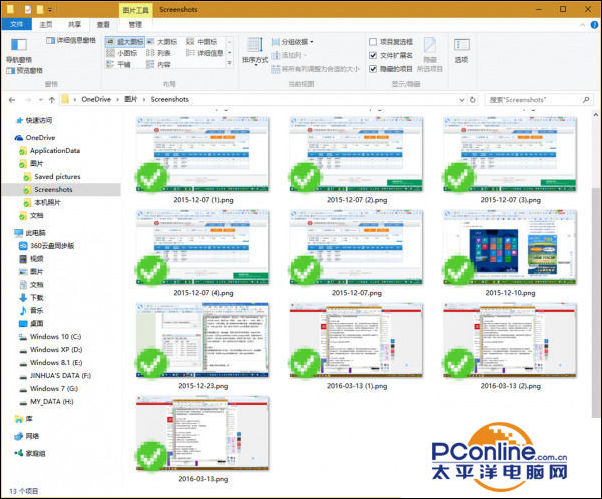602x499 pixels.
Task: Switch to the 查看 view tab
Action: tap(103, 25)
